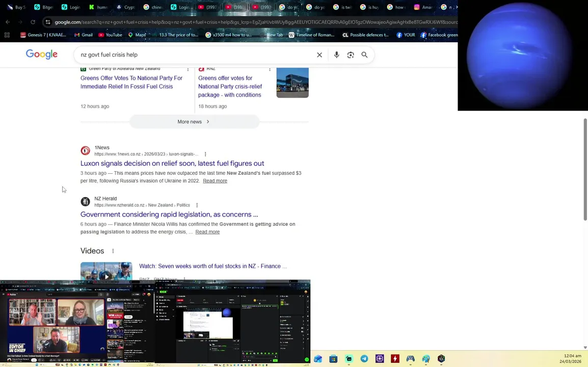Open three-dot menu next to Videos heading
Screen dimensions: 588x367
click(113, 251)
